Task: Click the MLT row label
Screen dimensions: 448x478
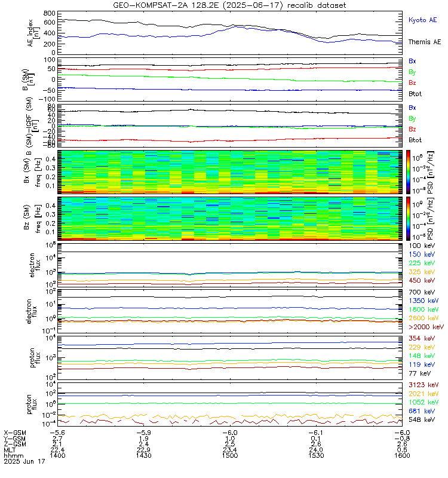Action: [x=10, y=450]
